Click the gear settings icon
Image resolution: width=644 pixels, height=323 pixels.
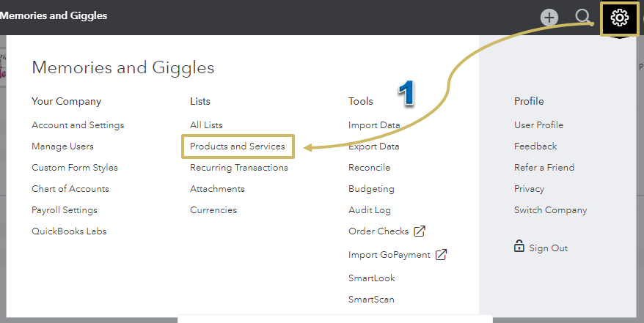pyautogui.click(x=620, y=18)
